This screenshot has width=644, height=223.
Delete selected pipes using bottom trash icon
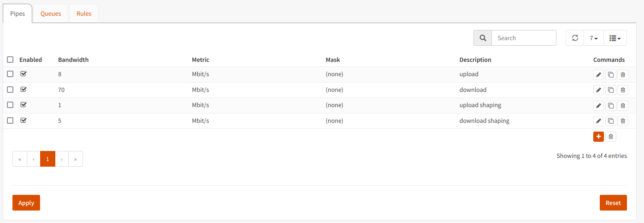tap(611, 137)
